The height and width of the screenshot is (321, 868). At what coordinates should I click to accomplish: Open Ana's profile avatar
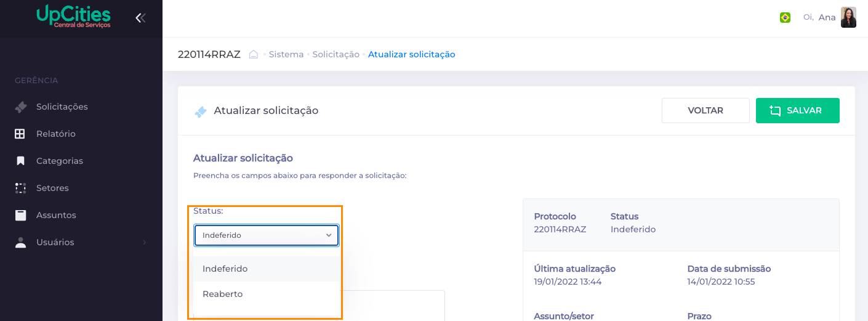click(848, 17)
